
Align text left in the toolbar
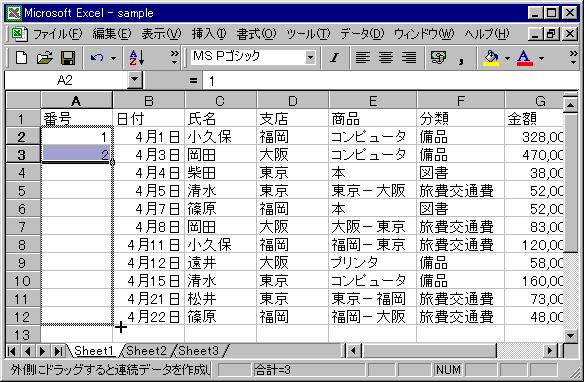point(362,58)
